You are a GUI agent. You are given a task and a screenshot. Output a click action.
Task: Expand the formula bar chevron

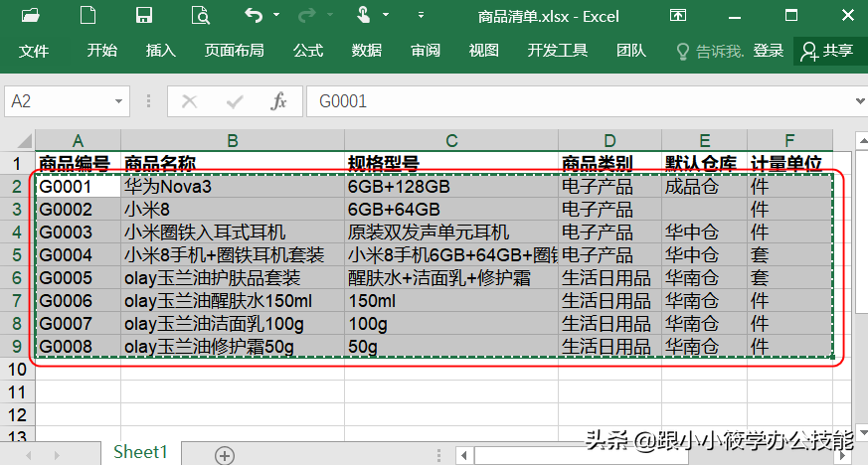(860, 101)
